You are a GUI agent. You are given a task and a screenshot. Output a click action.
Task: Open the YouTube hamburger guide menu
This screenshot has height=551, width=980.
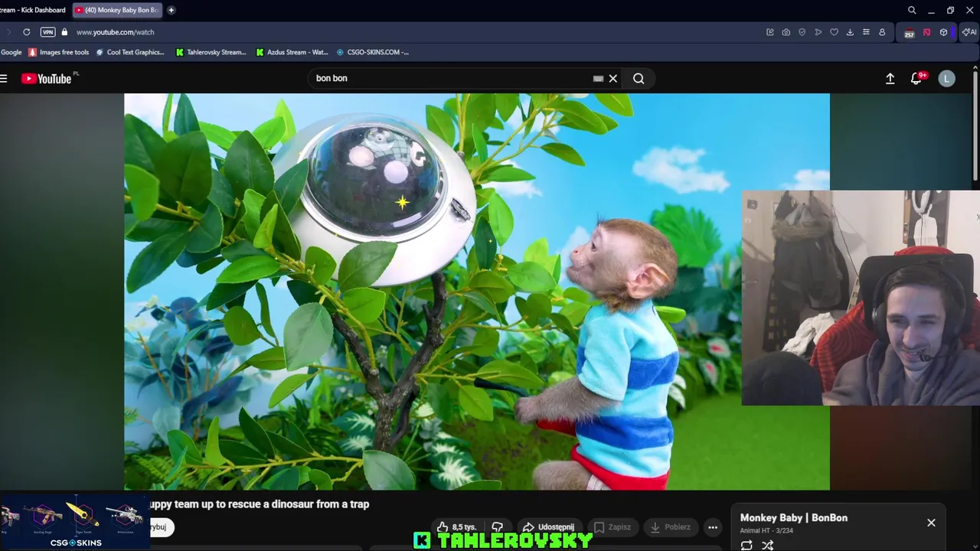click(4, 78)
